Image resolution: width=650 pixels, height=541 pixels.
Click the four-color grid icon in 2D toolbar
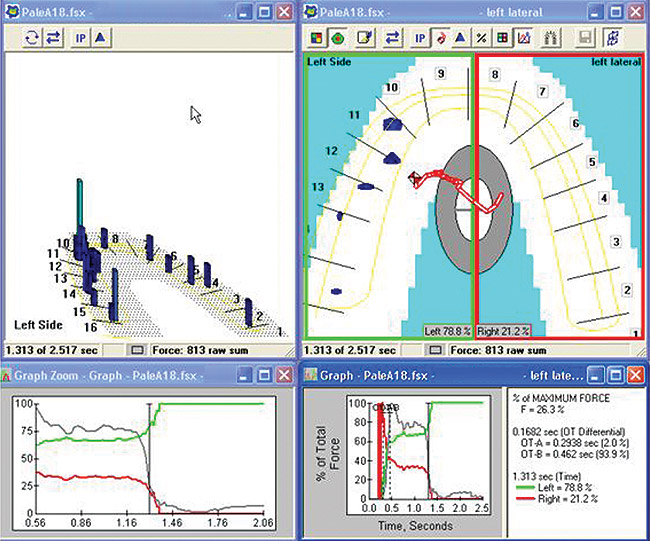316,38
